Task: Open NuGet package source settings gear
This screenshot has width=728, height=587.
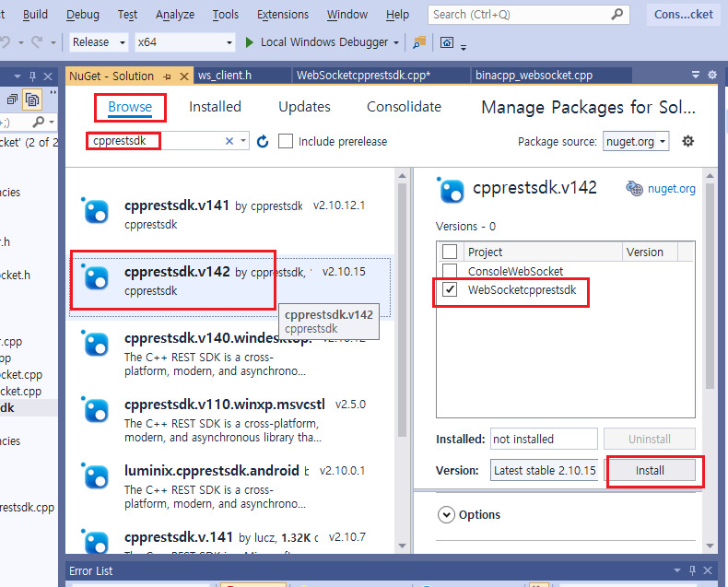Action: pos(687,141)
